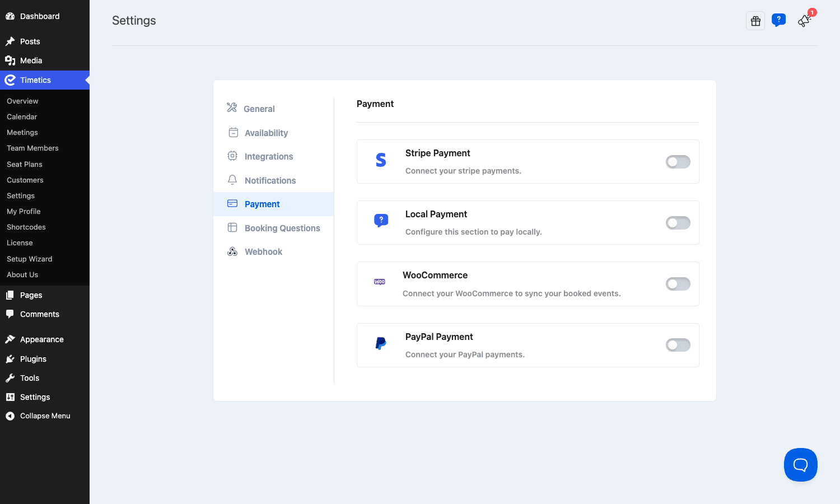The width and height of the screenshot is (840, 504).
Task: Open Team Members page
Action: coord(32,148)
